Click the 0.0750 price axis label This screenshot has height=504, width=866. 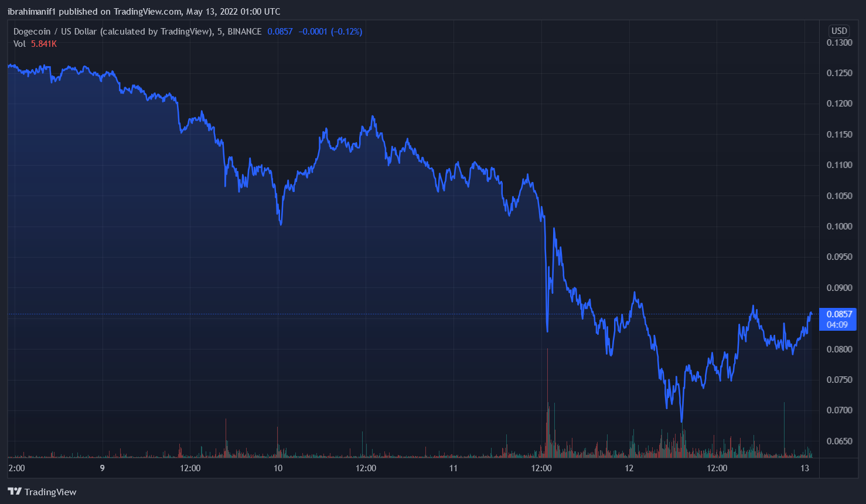click(x=839, y=380)
